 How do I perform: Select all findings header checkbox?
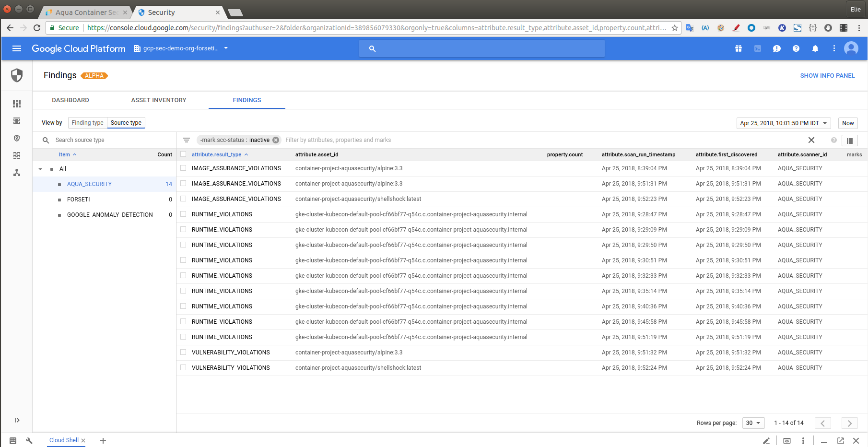[183, 154]
